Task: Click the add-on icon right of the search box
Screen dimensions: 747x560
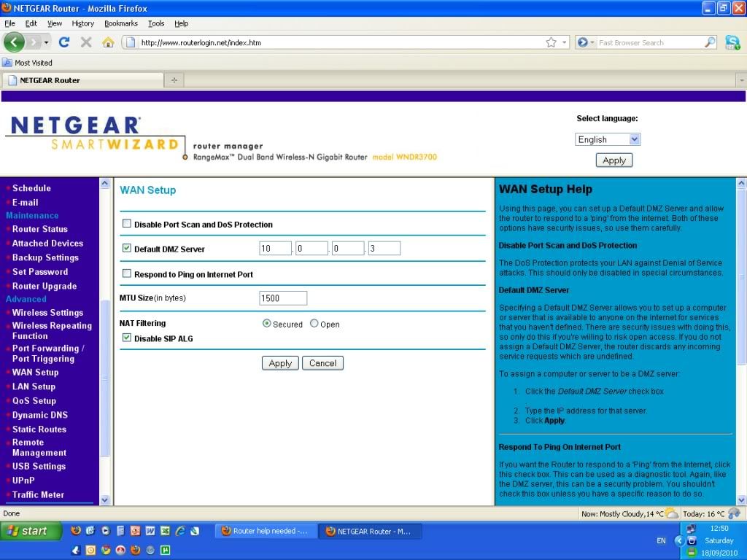Action: [732, 42]
